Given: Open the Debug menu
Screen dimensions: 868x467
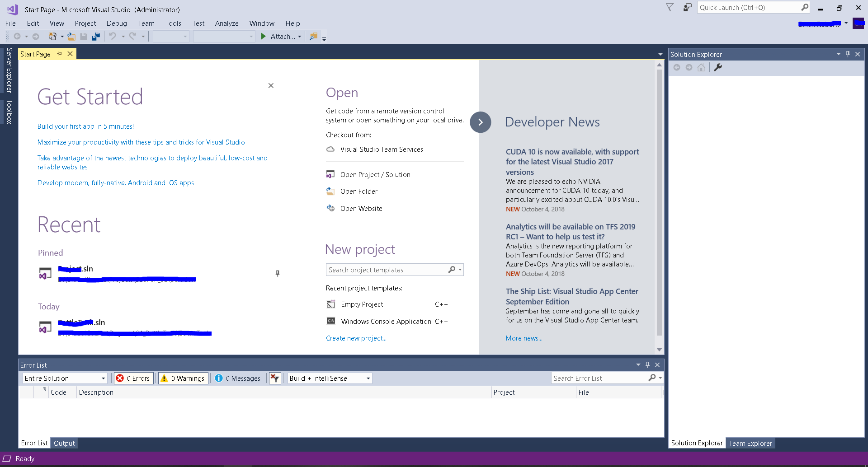Looking at the screenshot, I should 117,23.
